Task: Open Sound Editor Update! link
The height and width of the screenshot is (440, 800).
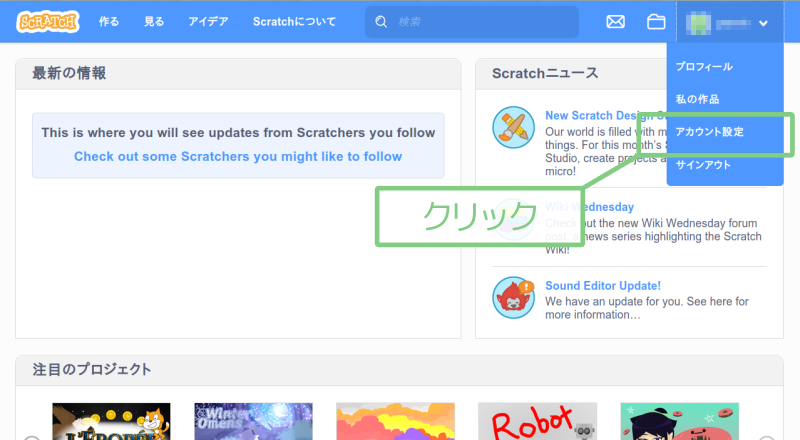Action: point(603,285)
